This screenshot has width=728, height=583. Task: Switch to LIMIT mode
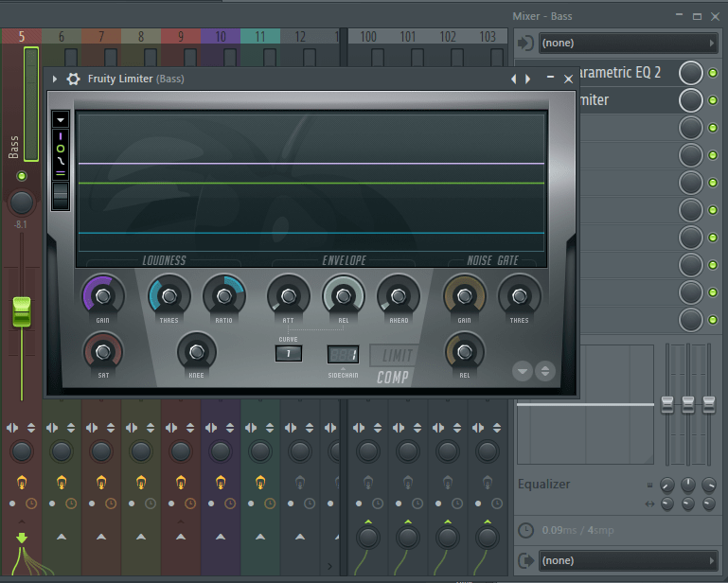pos(396,356)
